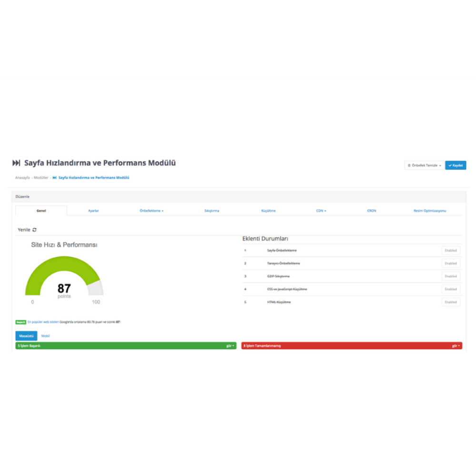The width and height of the screenshot is (476, 476).
Task: Expand the red 8 İşlem Tamamlanmamış bar
Action: point(456,346)
